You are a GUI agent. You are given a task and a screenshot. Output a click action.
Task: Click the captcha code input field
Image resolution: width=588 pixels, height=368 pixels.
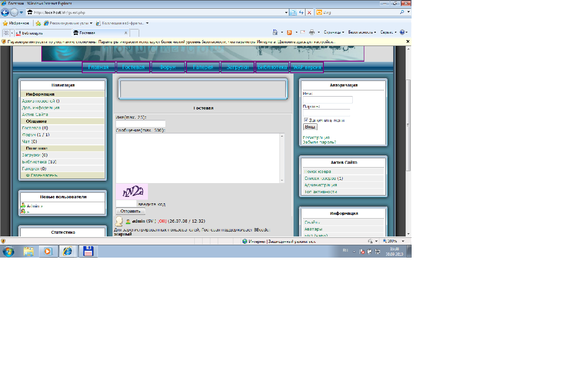(x=126, y=204)
